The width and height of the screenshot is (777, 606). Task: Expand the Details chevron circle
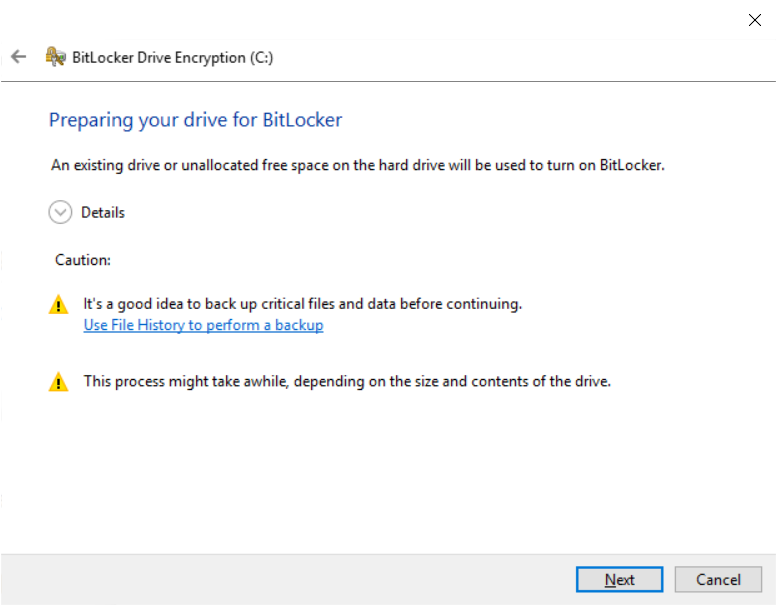(60, 213)
